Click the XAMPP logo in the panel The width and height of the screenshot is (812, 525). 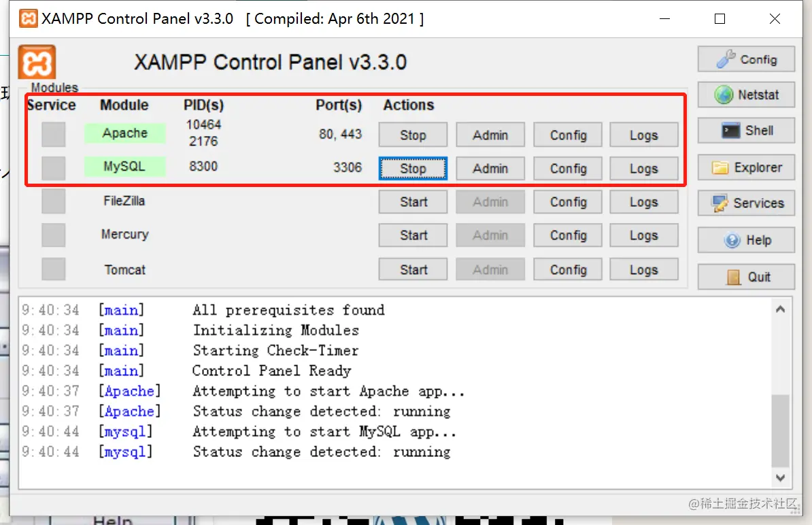coord(37,63)
